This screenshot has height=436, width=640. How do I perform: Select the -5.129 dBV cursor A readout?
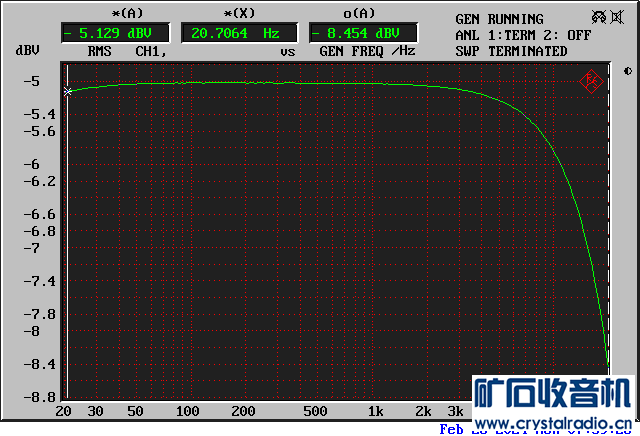point(115,33)
